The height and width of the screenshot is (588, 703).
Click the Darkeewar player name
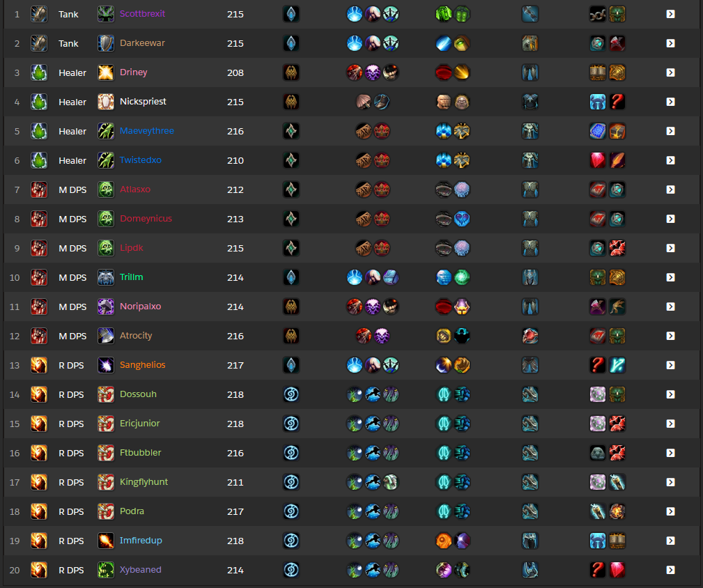pyautogui.click(x=142, y=43)
